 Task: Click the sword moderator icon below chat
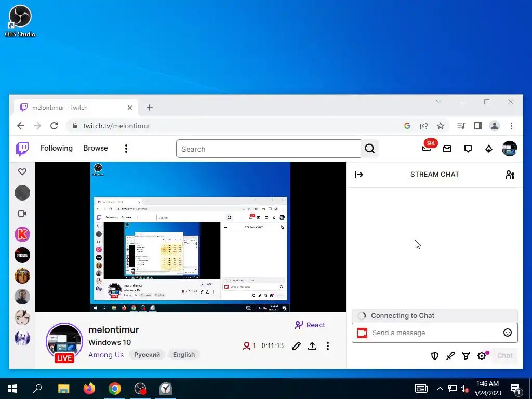(x=450, y=355)
